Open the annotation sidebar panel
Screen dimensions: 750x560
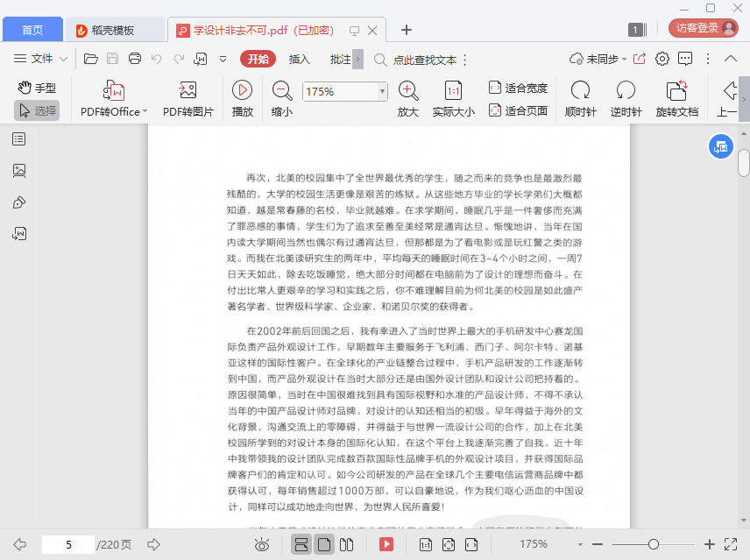point(19,202)
